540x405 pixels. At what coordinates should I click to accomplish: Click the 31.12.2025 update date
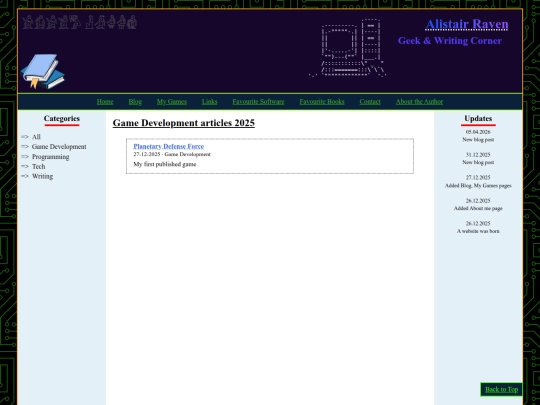478,155
